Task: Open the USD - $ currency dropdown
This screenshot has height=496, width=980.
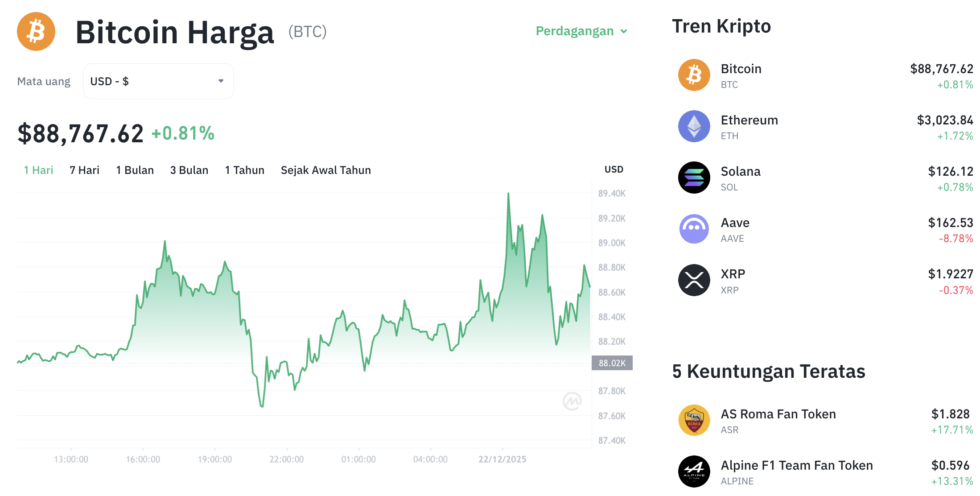Action: tap(158, 81)
